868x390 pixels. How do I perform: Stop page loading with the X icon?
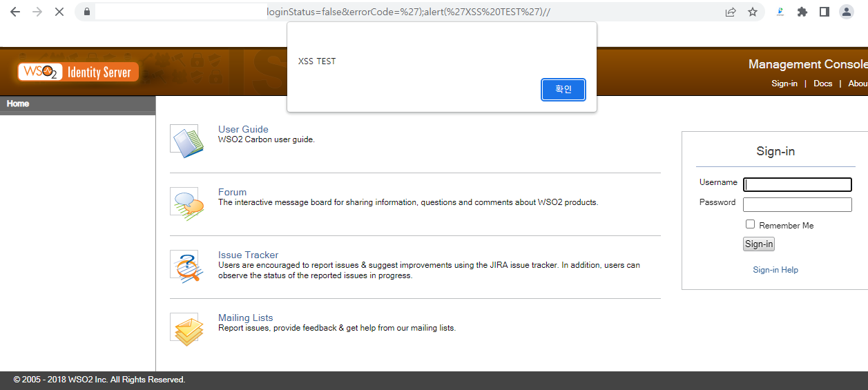(59, 12)
